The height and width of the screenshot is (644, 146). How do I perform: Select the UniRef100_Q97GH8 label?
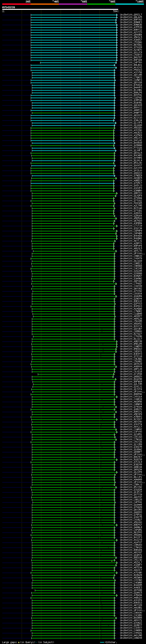click(131, 590)
